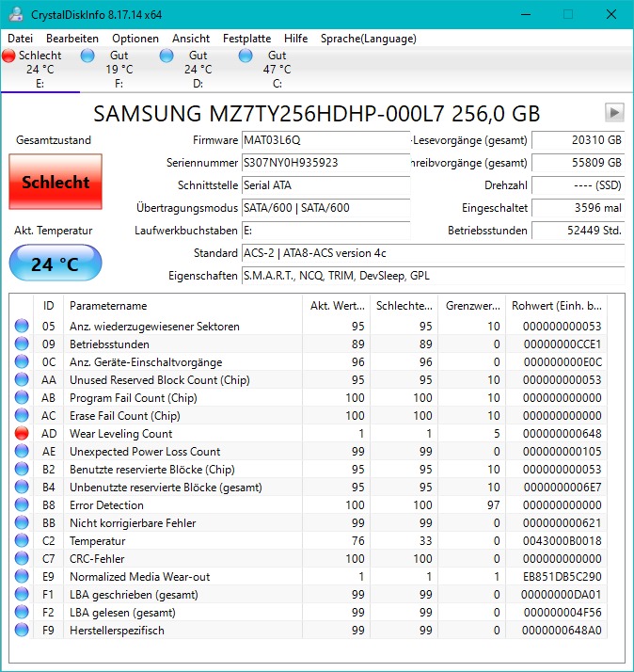Click the status dot for Unused Reserved Block Count
This screenshot has height=672, width=634.
22,379
